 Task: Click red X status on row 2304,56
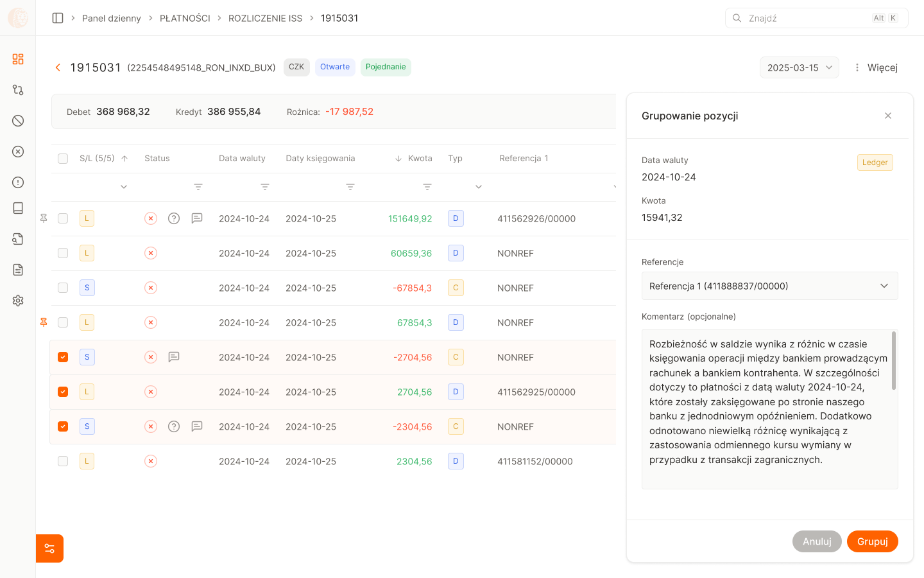pos(151,461)
